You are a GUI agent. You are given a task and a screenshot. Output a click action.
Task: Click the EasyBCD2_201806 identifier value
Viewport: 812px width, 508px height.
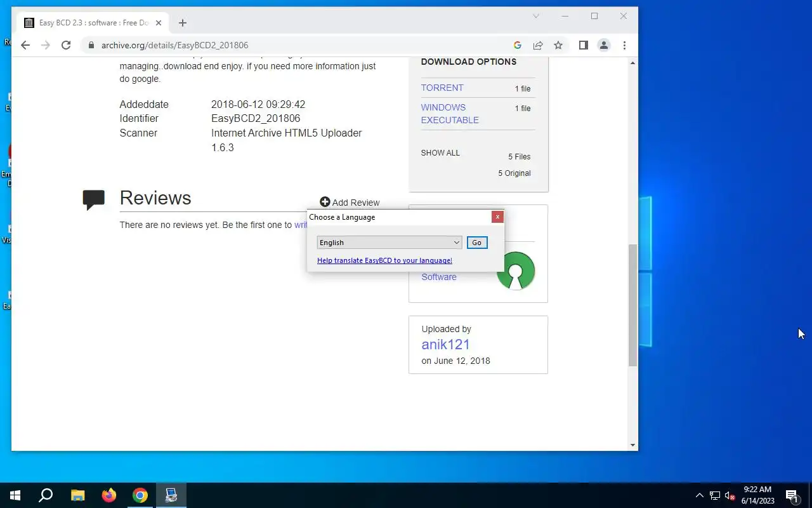(256, 118)
